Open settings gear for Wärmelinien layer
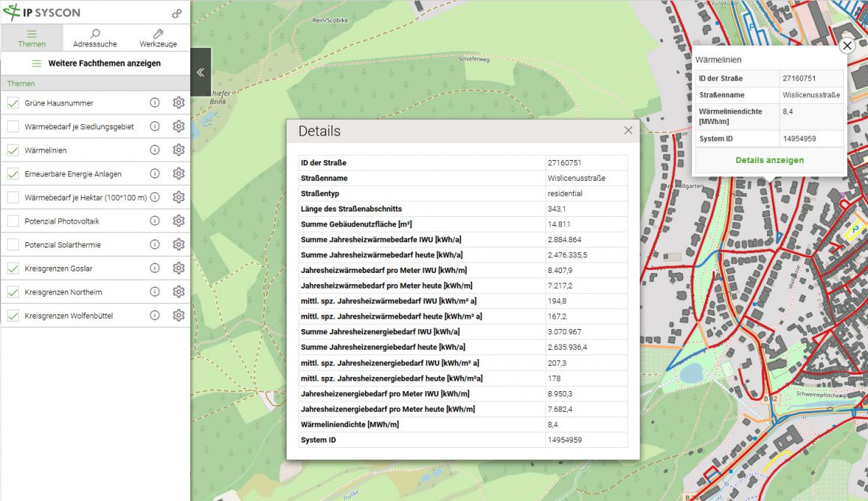The width and height of the screenshot is (868, 501). click(178, 150)
